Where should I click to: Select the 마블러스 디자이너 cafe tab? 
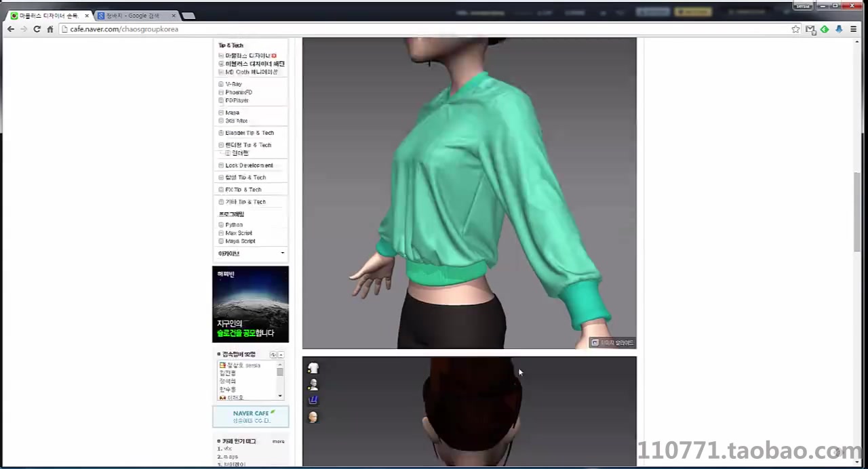[x=47, y=15]
